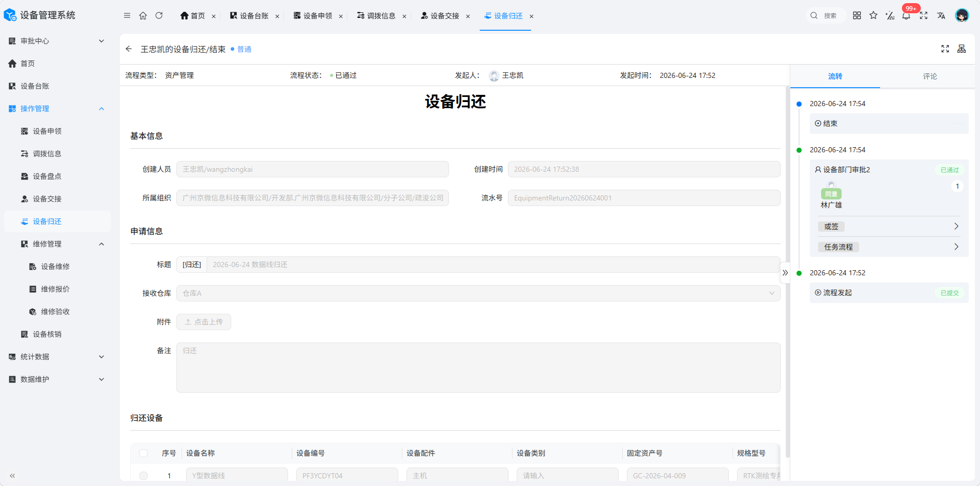Go to 首页 in the sidebar
Image resolution: width=980 pixels, height=486 pixels.
(x=56, y=64)
